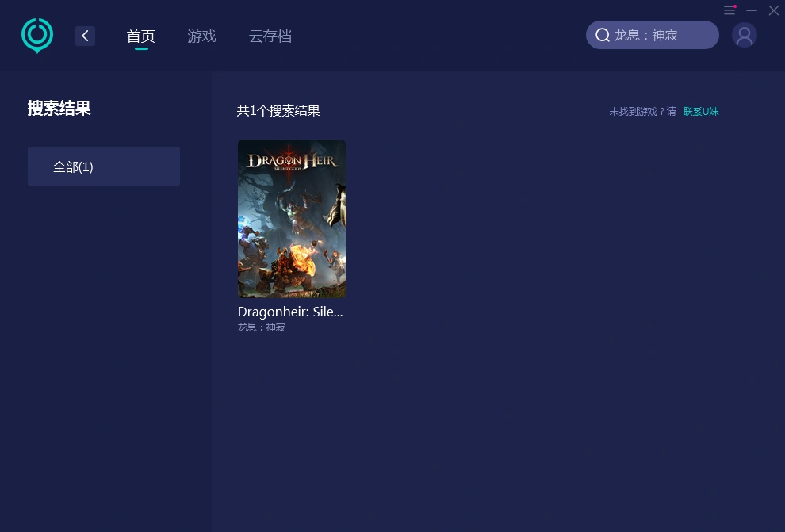Click the search magnifier icon
785x532 pixels.
(x=603, y=35)
